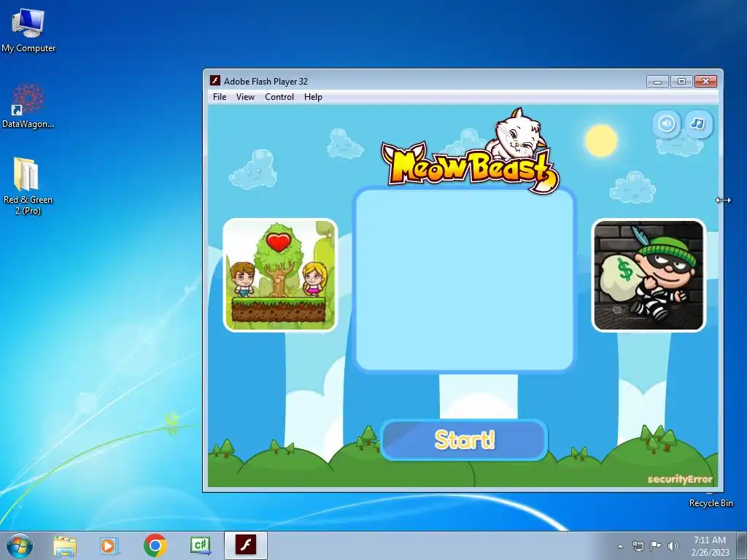The height and width of the screenshot is (560, 747).
Task: Show hidden system tray icons arrow
Action: pos(620,546)
